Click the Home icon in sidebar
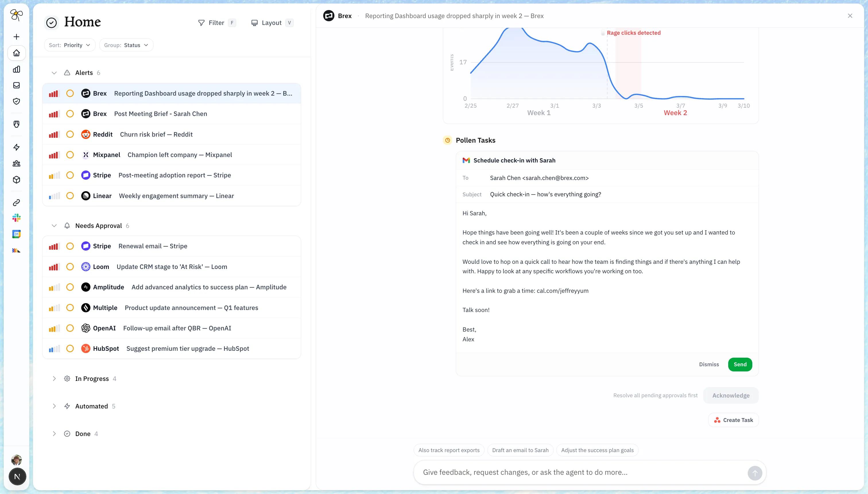This screenshot has width=868, height=494. pos(16,53)
